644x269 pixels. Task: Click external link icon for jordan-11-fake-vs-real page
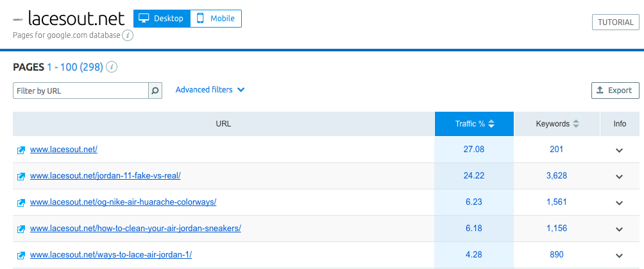click(21, 177)
